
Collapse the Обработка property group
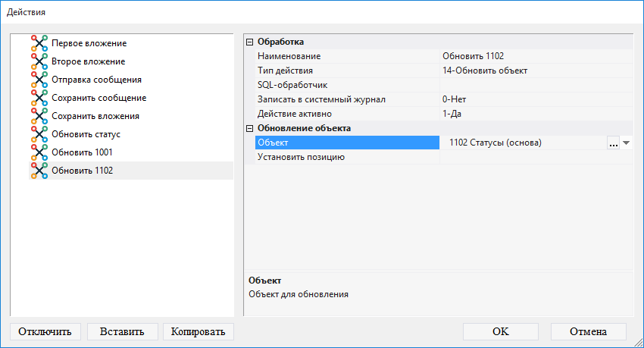[x=250, y=42]
